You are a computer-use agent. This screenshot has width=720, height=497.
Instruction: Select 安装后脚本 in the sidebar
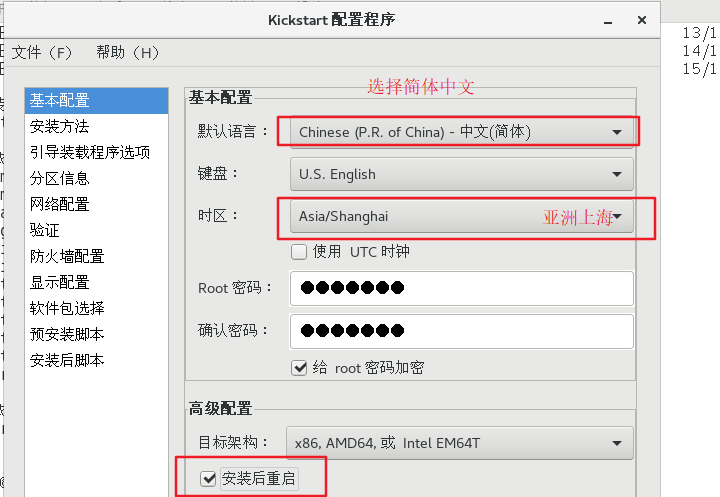pos(96,360)
